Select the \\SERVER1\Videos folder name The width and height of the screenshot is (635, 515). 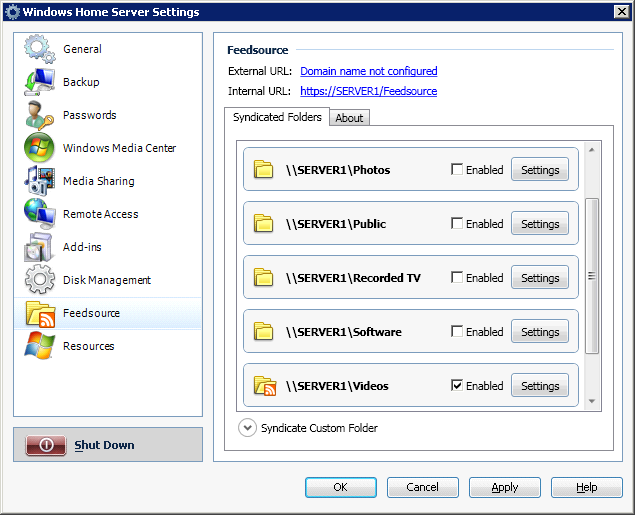(x=337, y=386)
